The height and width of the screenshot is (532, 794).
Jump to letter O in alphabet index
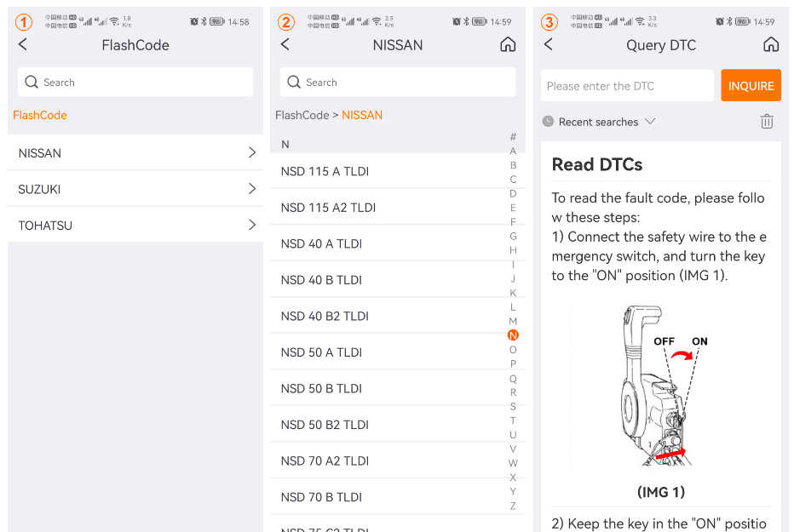tap(513, 350)
